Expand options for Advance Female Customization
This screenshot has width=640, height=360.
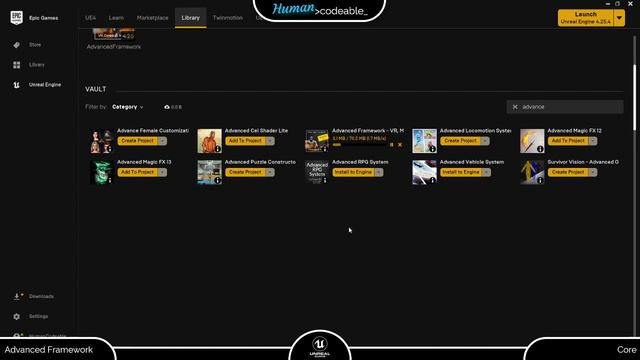pos(162,141)
